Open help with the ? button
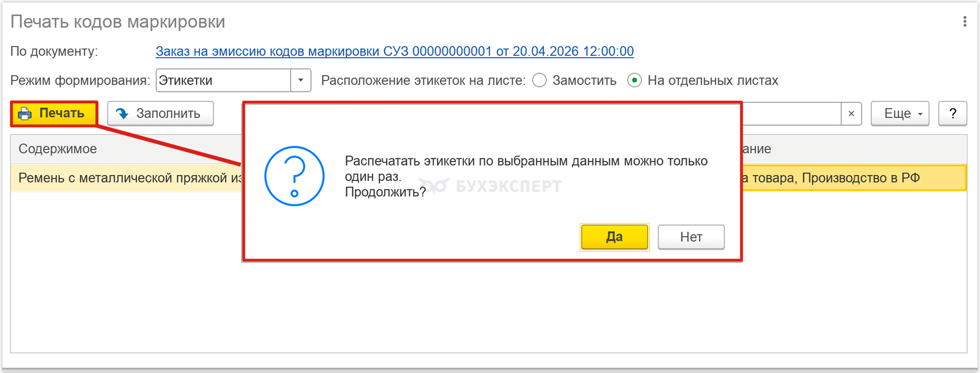This screenshot has width=980, height=373. (952, 113)
